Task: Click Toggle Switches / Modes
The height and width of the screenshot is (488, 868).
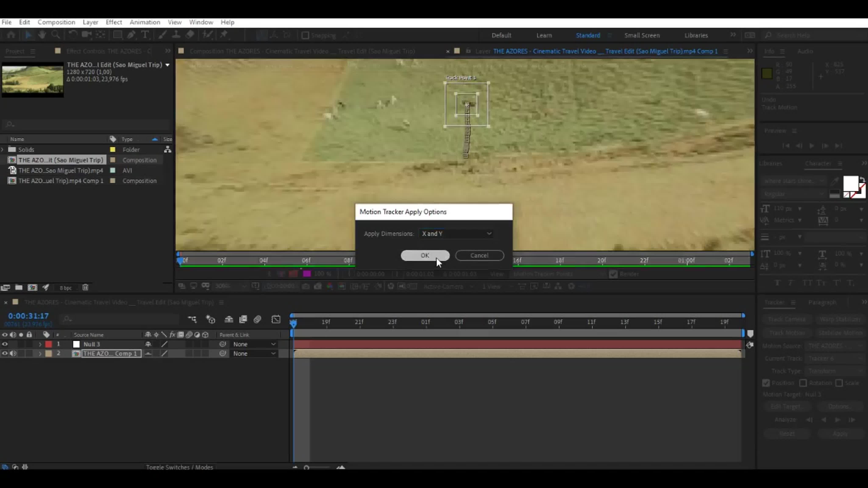Action: click(180, 467)
